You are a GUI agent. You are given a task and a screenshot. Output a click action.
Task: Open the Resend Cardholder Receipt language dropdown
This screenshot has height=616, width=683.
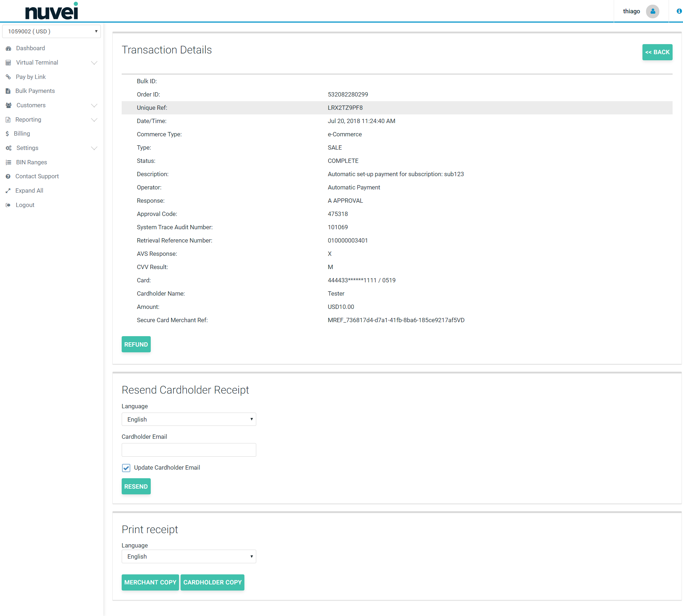coord(189,419)
